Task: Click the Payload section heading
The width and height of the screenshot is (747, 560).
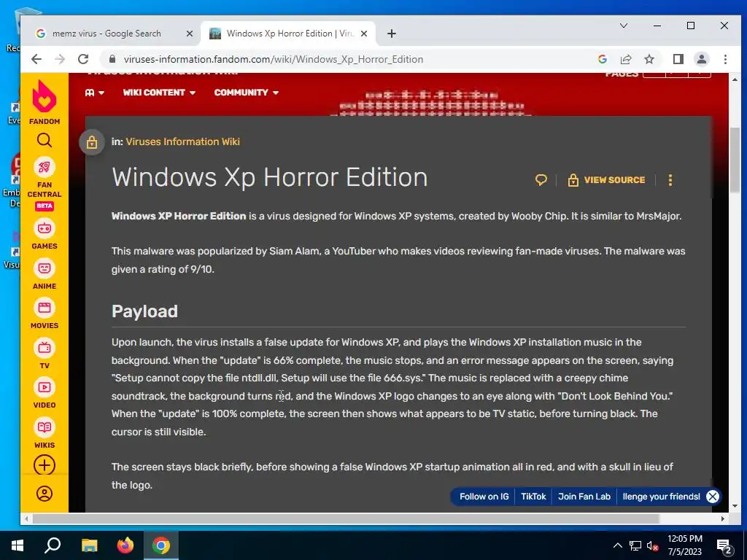Action: pyautogui.click(x=144, y=311)
